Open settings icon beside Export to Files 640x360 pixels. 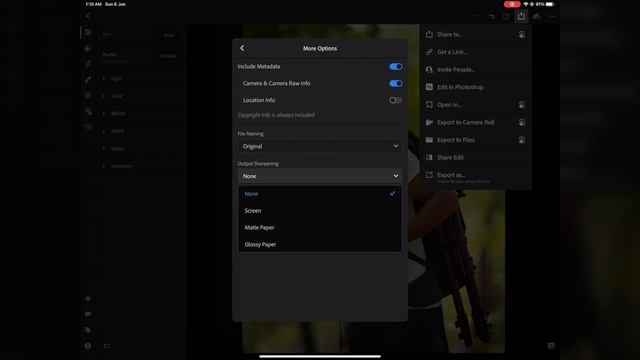tap(522, 140)
